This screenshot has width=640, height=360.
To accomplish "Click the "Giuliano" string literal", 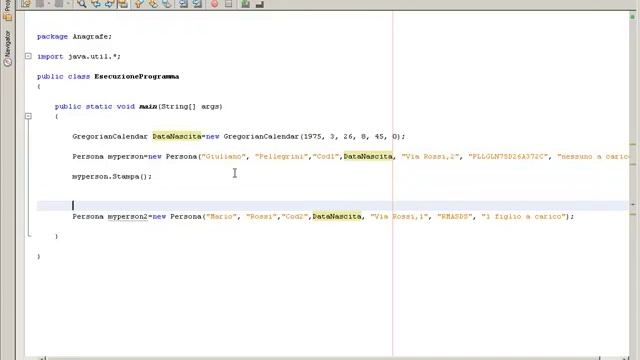I will (224, 156).
